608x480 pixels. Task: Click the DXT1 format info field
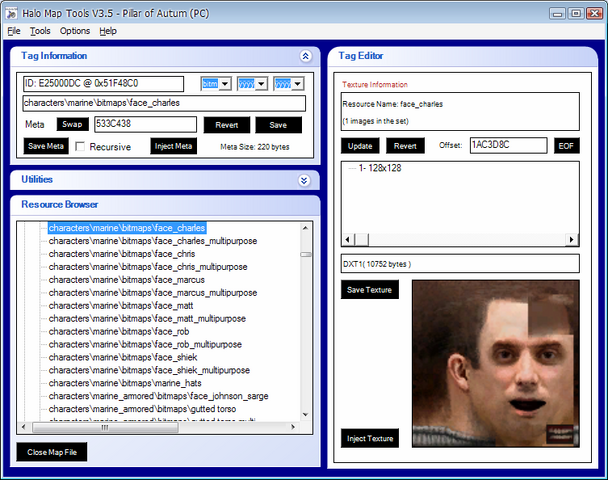coord(460,264)
